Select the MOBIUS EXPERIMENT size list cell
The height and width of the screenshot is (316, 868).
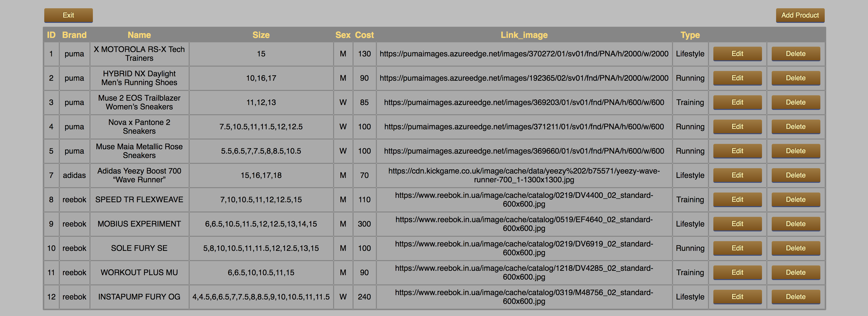coord(261,224)
